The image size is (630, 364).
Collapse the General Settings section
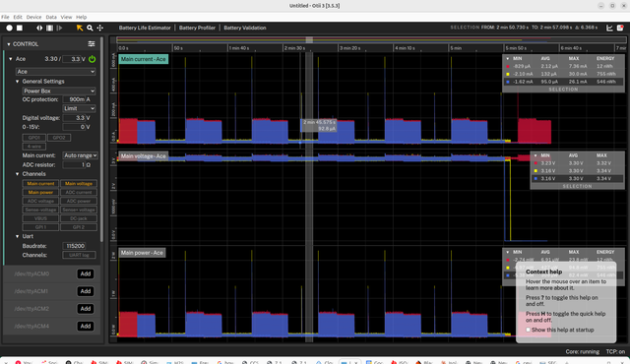[18, 82]
